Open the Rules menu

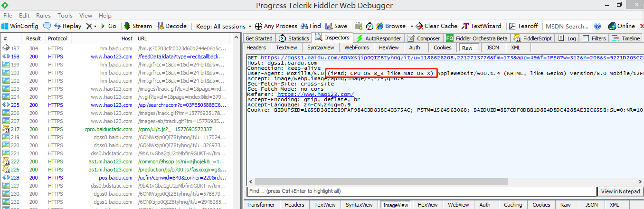[43, 15]
